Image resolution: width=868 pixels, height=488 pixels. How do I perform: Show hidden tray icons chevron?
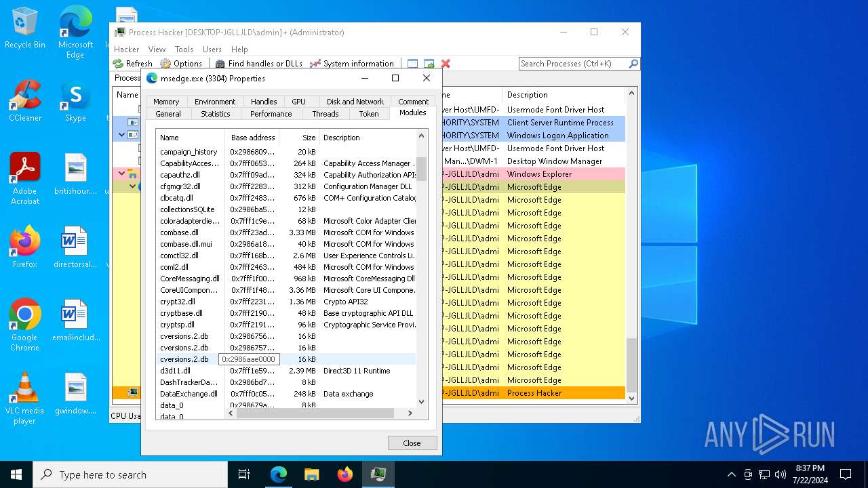point(731,474)
